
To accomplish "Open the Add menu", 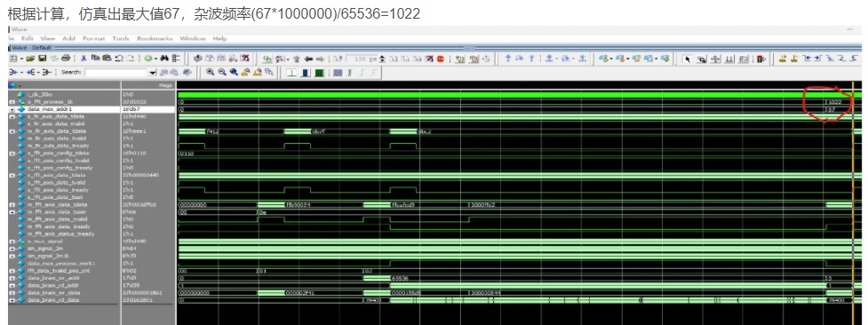I will pyautogui.click(x=68, y=38).
